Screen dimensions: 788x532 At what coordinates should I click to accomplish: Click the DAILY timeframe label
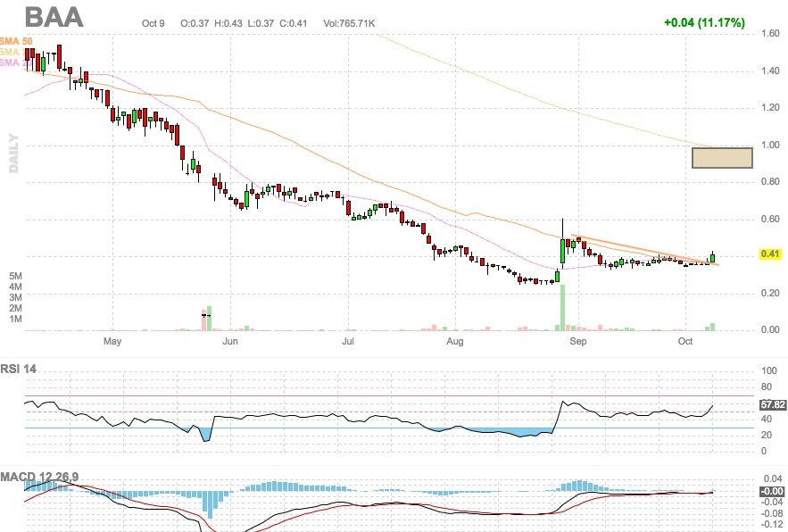point(14,152)
